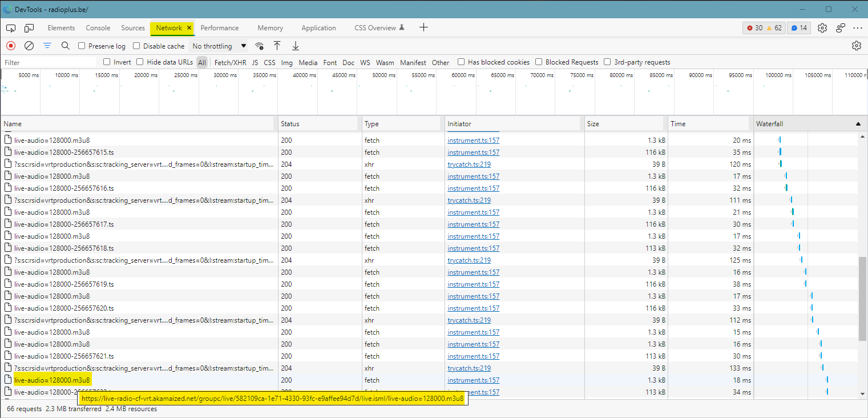The image size is (868, 418).
Task: Open more tabs with plus button
Action: coord(423,27)
